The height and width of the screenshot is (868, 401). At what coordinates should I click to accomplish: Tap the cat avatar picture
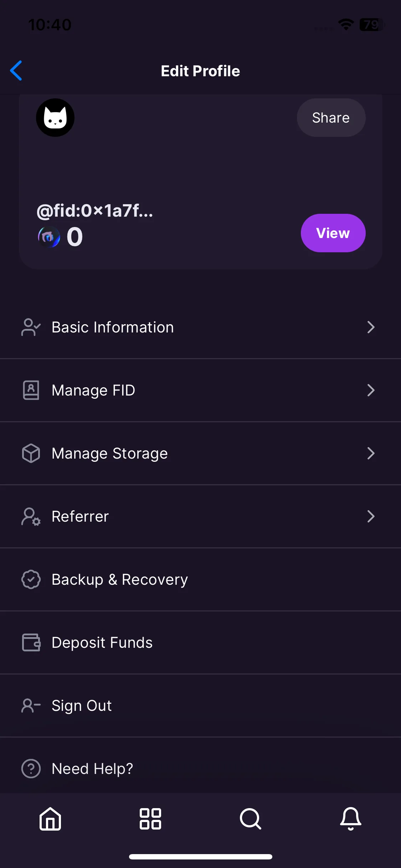pos(55,118)
